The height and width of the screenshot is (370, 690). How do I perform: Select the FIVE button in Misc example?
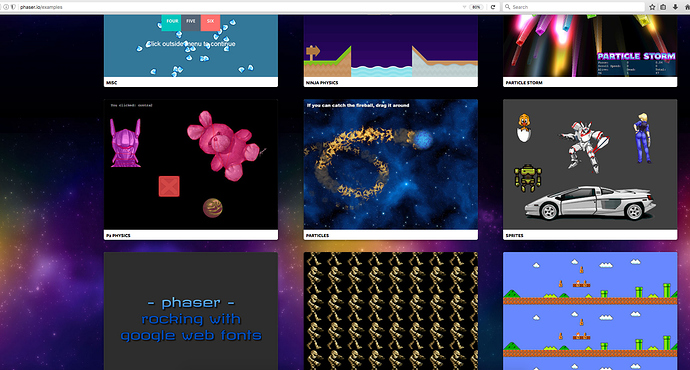[191, 22]
